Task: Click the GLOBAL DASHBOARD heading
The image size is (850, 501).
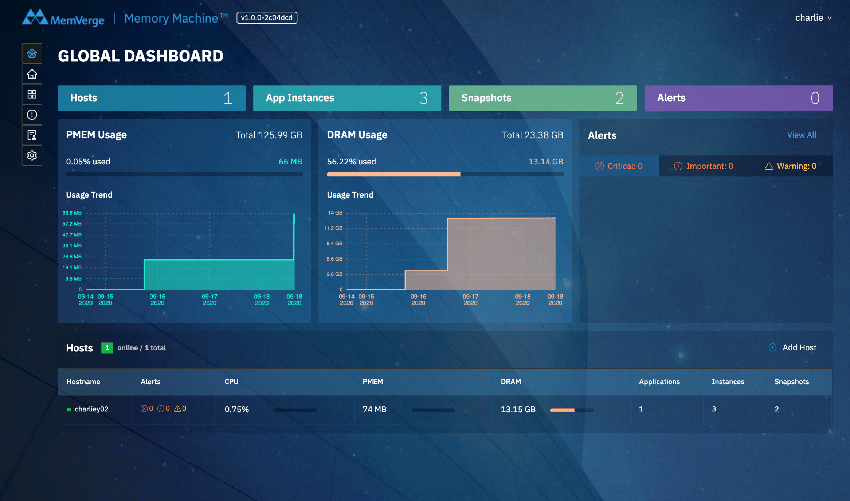Action: (141, 56)
